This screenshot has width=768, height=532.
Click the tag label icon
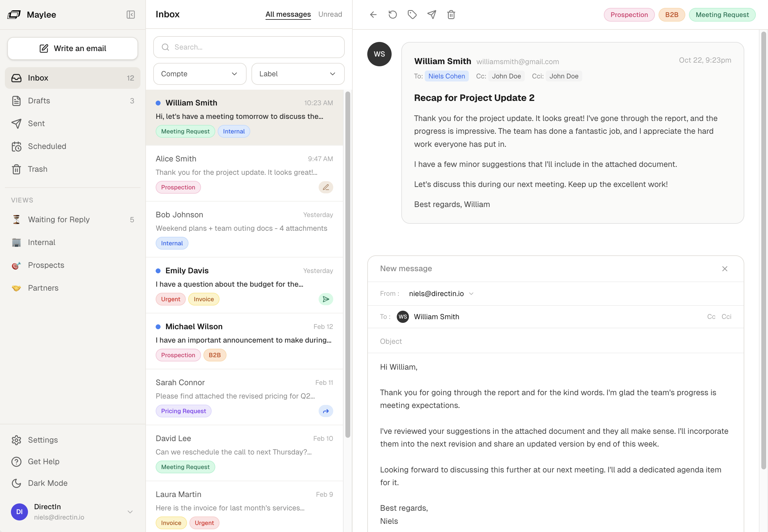tap(412, 15)
